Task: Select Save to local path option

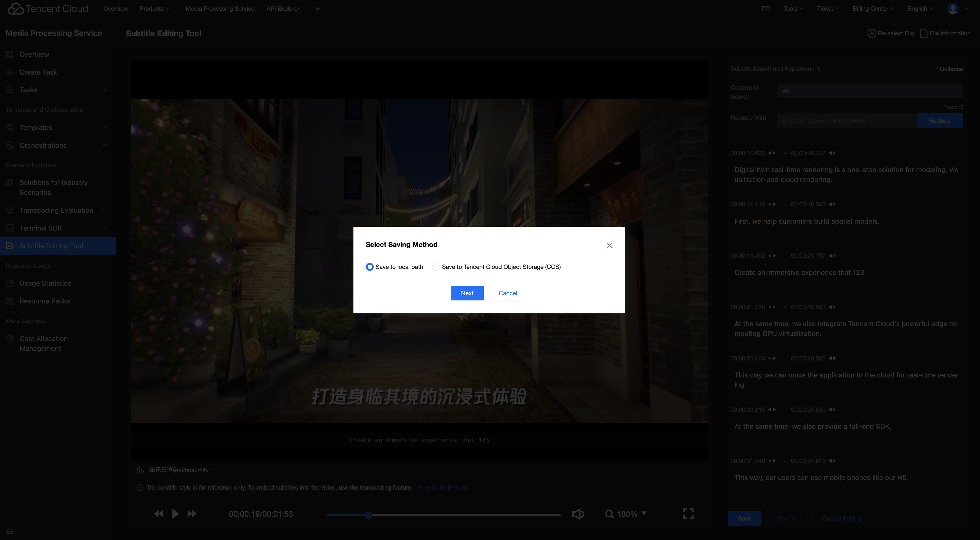Action: (x=369, y=267)
